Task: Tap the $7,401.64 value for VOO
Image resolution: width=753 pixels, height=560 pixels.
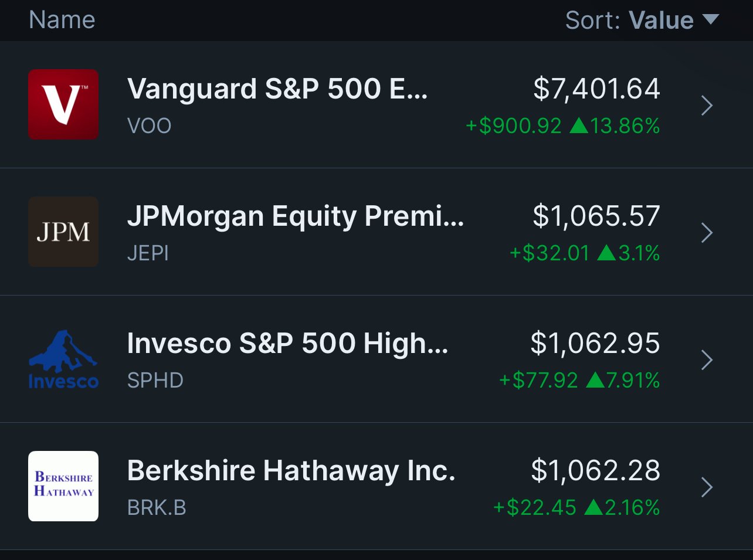Action: click(596, 89)
